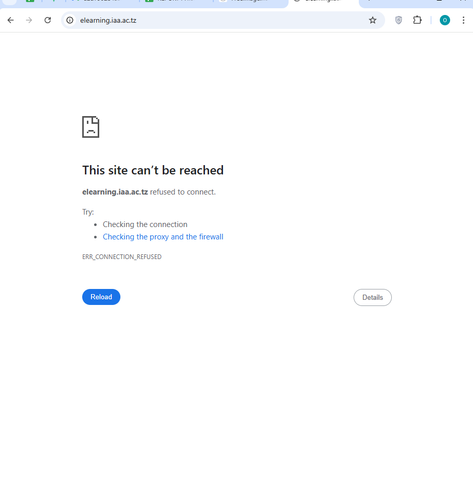Bookmark this tab with the star icon
This screenshot has height=500, width=473.
click(373, 20)
